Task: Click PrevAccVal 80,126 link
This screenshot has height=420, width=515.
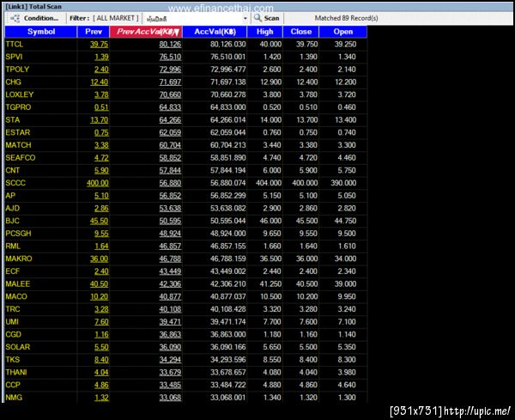Action: pos(170,45)
